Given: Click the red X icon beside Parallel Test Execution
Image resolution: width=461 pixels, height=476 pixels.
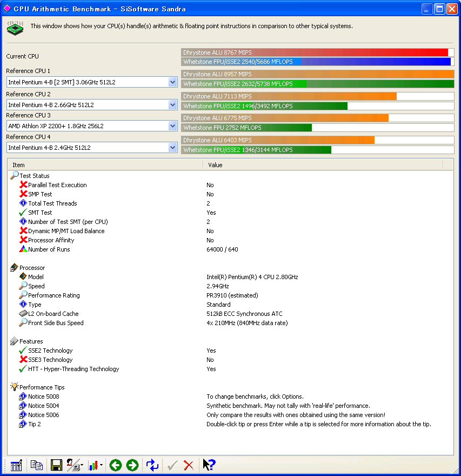Looking at the screenshot, I should (23, 184).
